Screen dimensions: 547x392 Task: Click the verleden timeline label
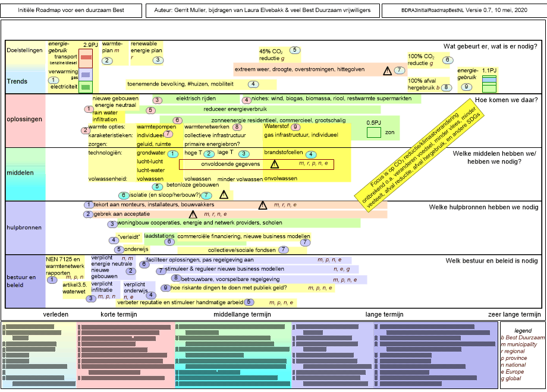coord(56,314)
